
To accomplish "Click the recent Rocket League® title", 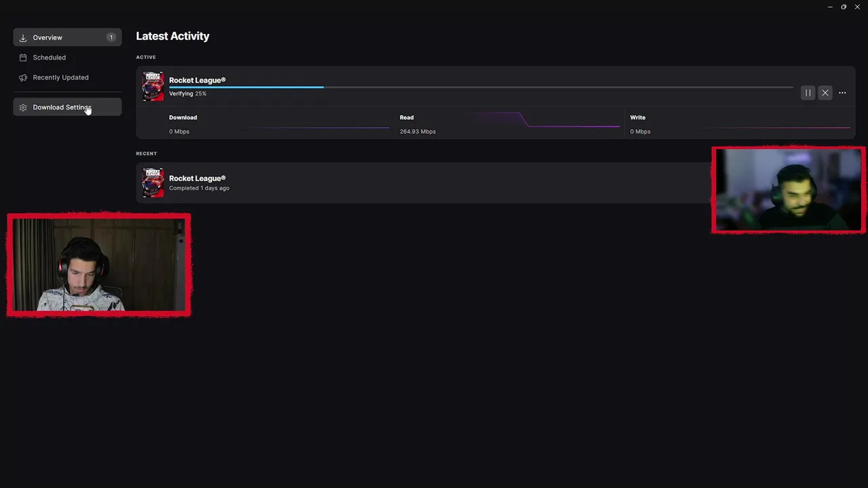I will [197, 178].
